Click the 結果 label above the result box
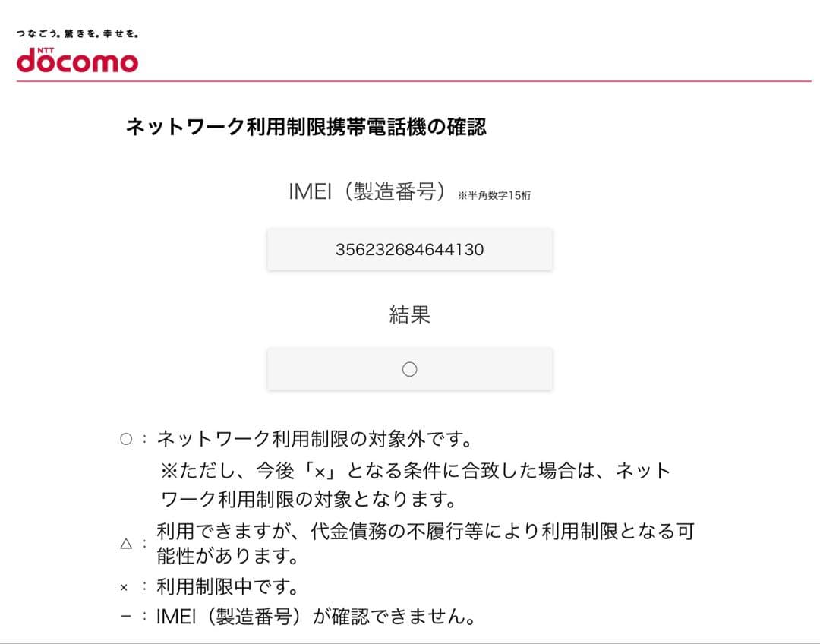Image resolution: width=820 pixels, height=644 pixels. 410,315
